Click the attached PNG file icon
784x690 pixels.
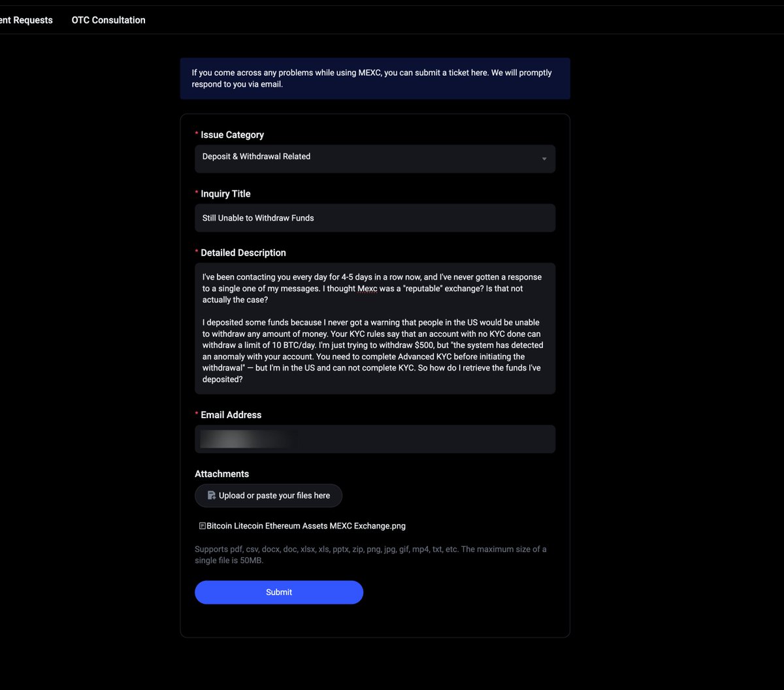(x=203, y=526)
